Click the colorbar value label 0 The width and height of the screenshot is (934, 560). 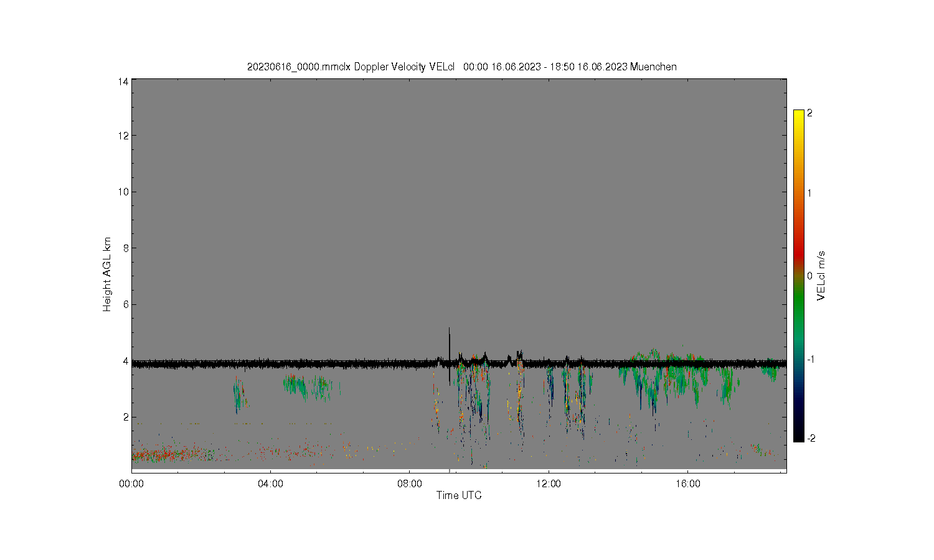tap(809, 276)
